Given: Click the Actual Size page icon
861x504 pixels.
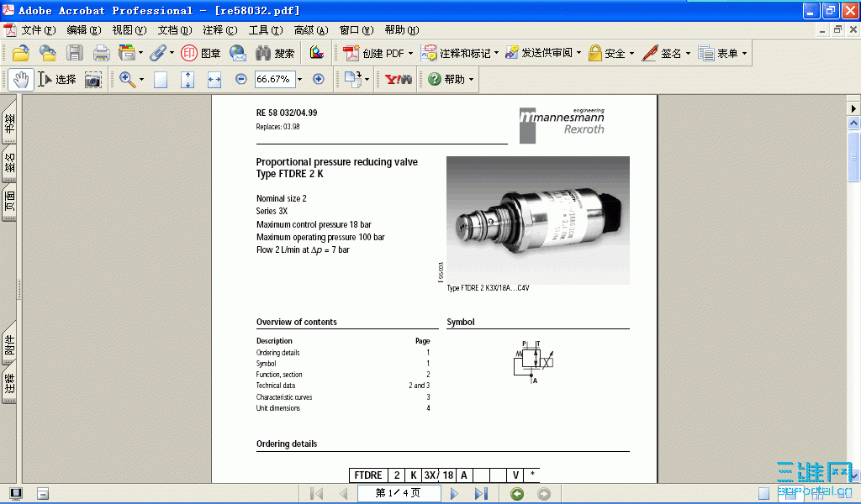Looking at the screenshot, I should point(161,80).
